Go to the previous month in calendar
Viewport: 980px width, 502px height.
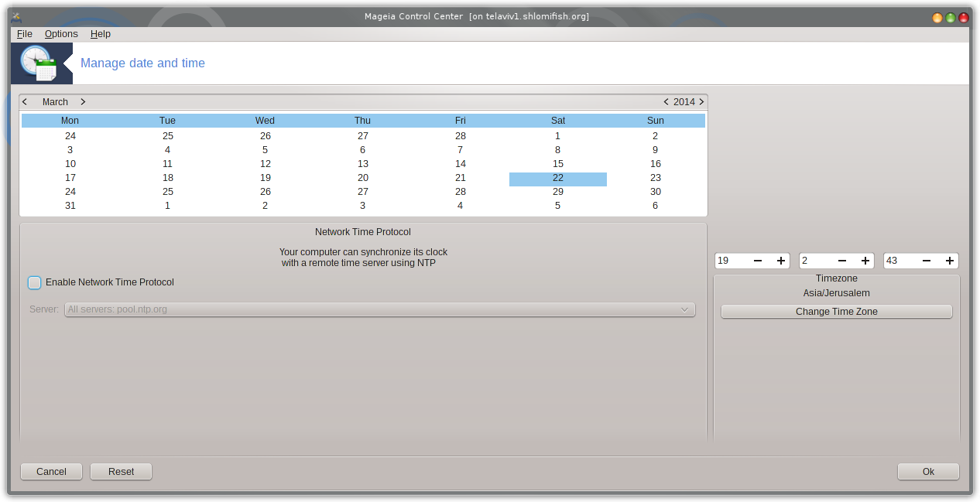tap(25, 102)
